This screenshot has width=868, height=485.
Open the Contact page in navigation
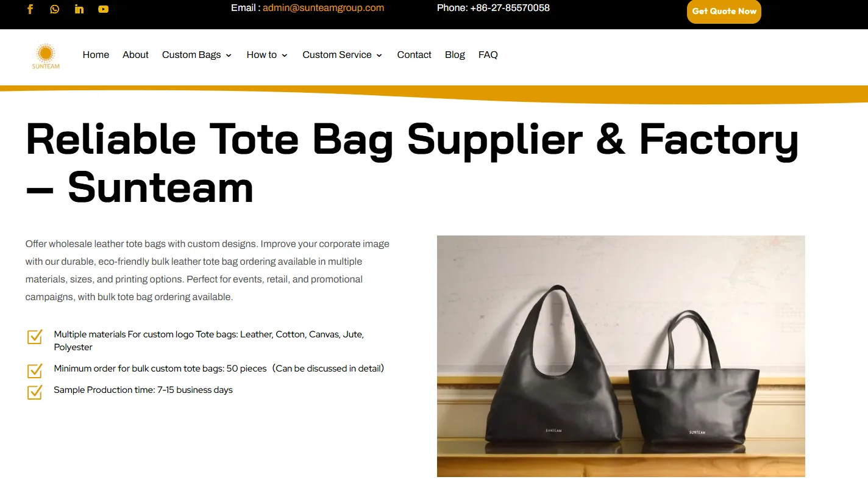pos(414,55)
